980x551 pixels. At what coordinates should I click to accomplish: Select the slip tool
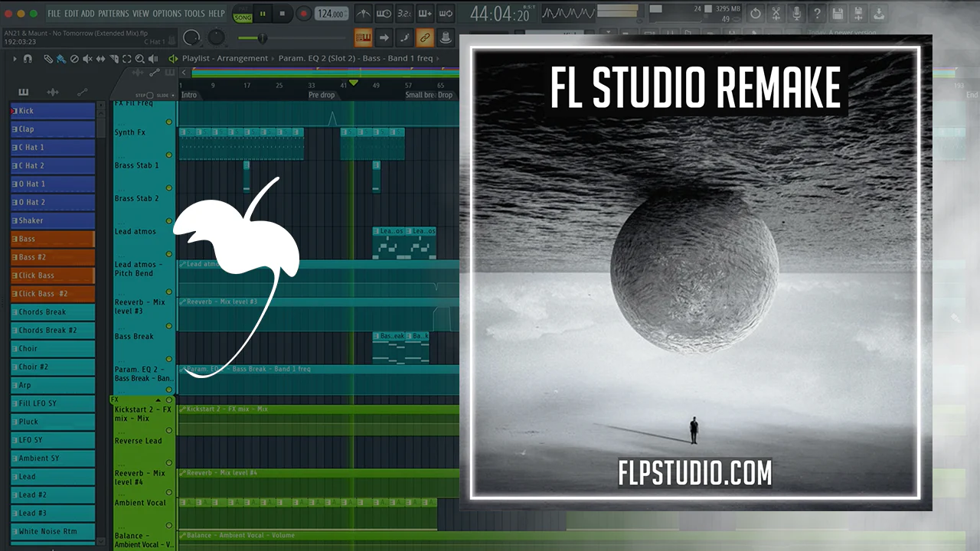pos(100,58)
